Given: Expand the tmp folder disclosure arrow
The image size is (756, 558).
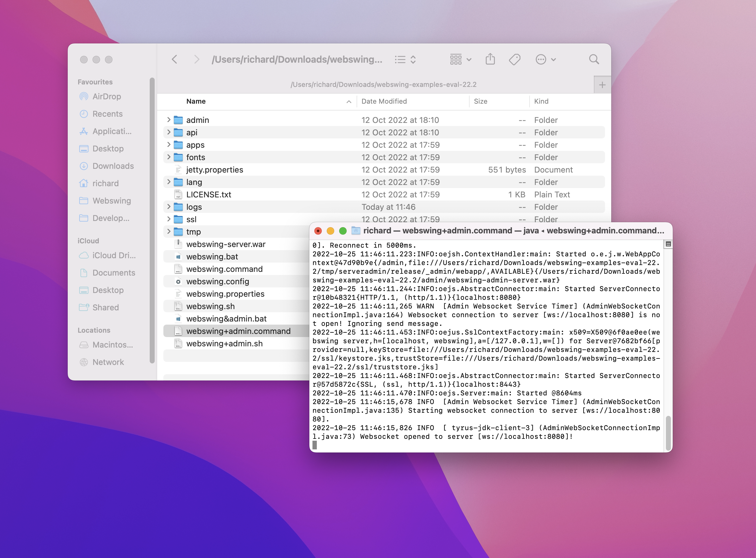Looking at the screenshot, I should coord(169,232).
